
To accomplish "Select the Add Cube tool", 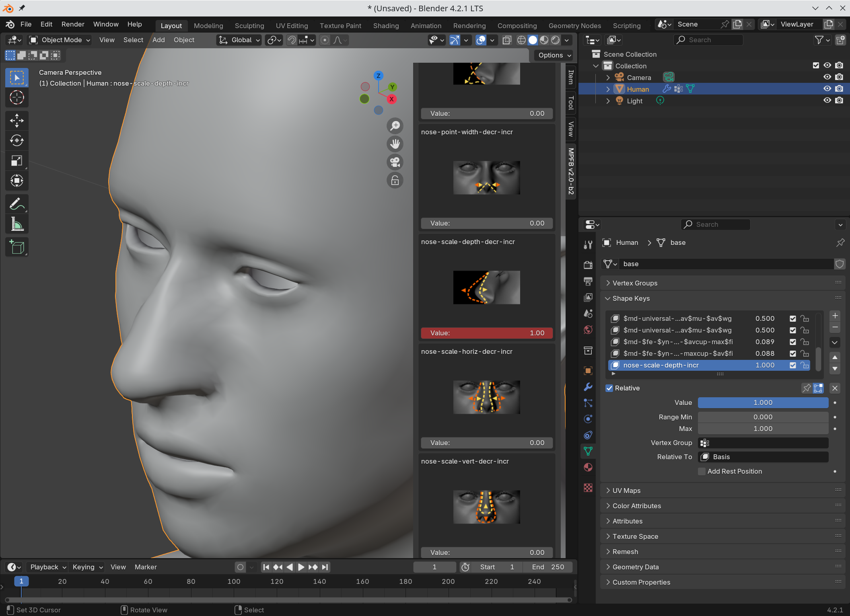I will point(16,247).
